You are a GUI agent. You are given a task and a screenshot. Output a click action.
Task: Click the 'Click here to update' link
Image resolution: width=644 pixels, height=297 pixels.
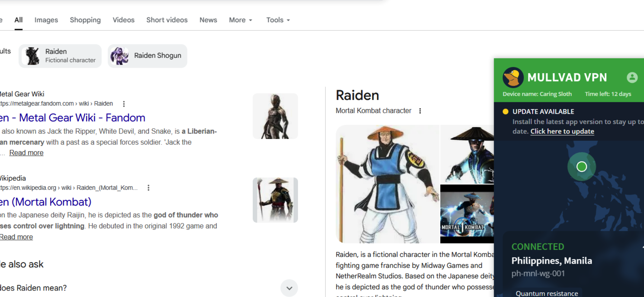click(x=562, y=132)
